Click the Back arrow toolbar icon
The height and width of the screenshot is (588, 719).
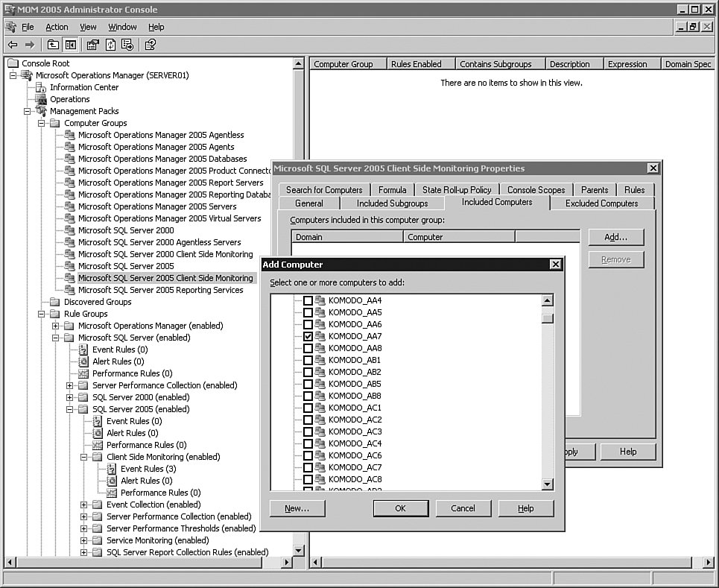click(x=13, y=45)
